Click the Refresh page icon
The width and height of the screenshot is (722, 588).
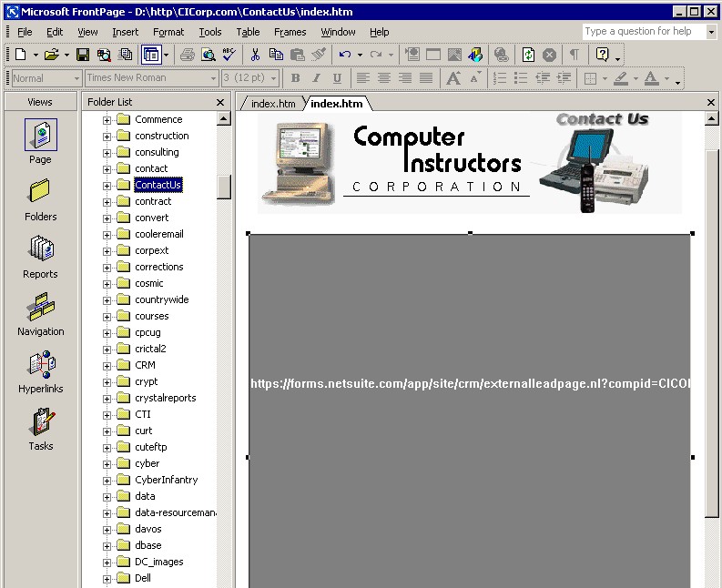tap(528, 55)
